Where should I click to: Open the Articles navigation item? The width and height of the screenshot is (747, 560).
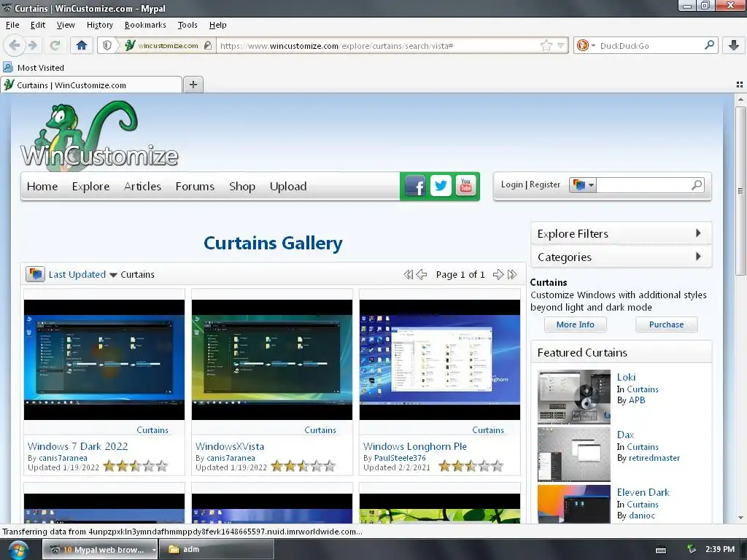tap(142, 186)
